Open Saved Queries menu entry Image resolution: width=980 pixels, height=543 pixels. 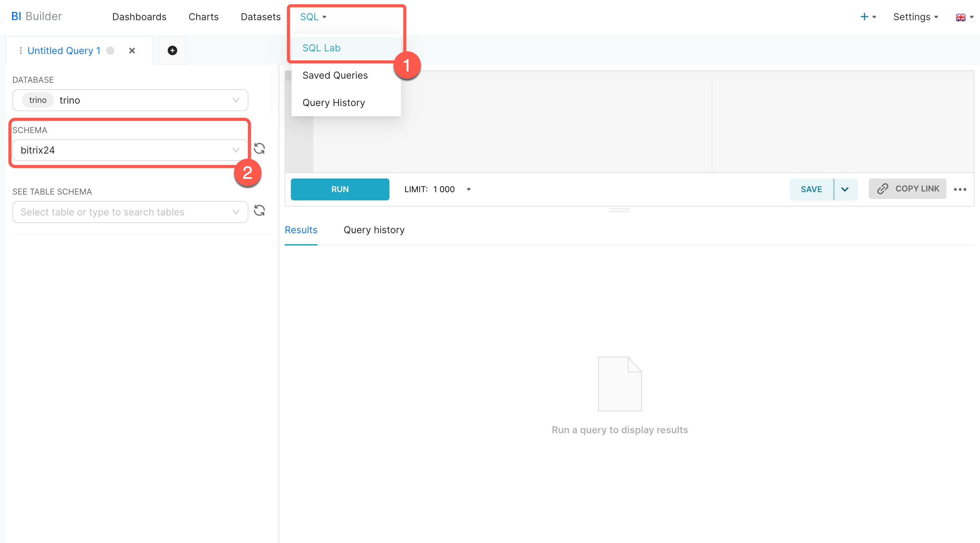click(335, 75)
